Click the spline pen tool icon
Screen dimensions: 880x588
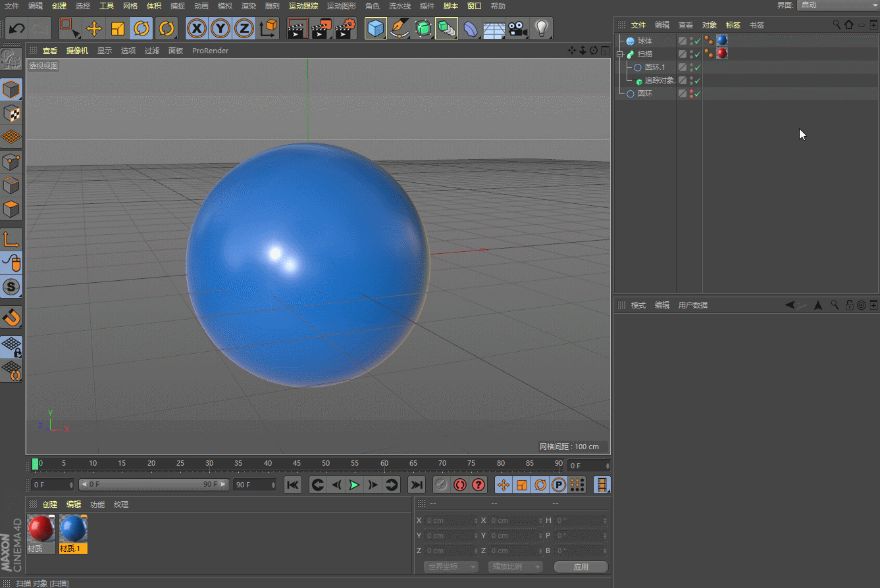point(399,29)
